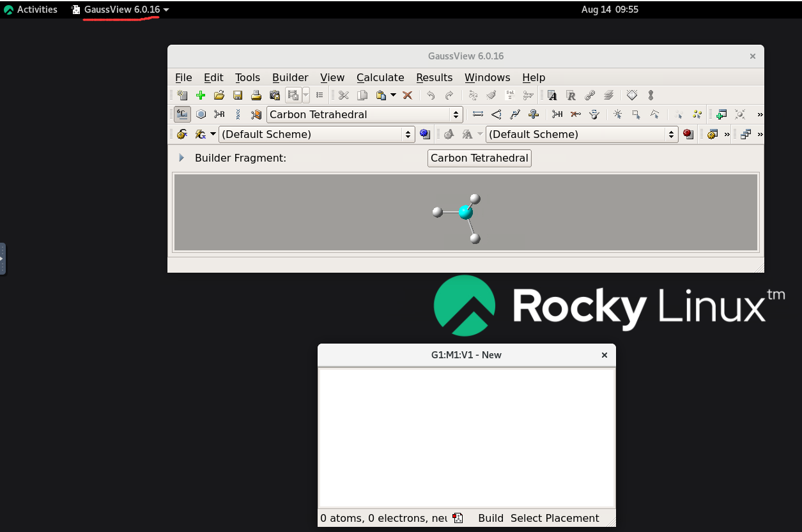Open the Paste dropdown arrow
802x532 pixels.
pyautogui.click(x=393, y=95)
